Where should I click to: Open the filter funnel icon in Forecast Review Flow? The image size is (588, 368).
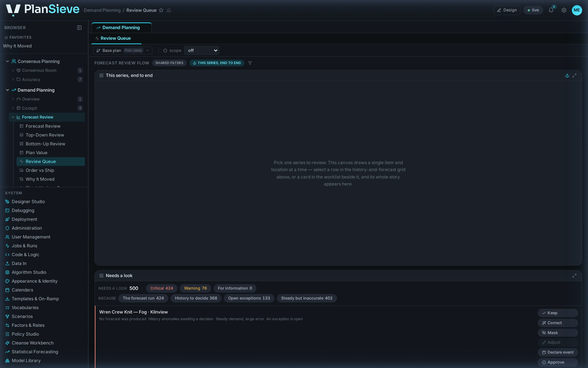[x=250, y=63]
